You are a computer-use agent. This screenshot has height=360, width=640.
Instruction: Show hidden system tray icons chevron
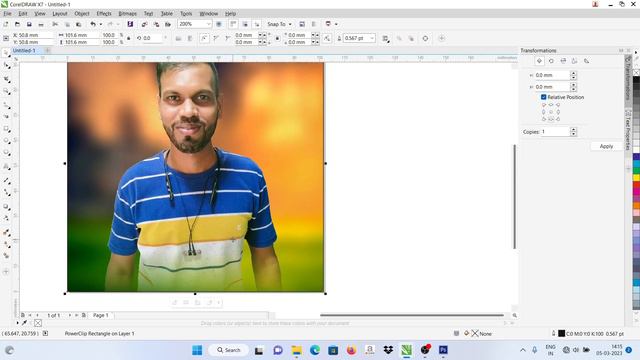click(523, 350)
